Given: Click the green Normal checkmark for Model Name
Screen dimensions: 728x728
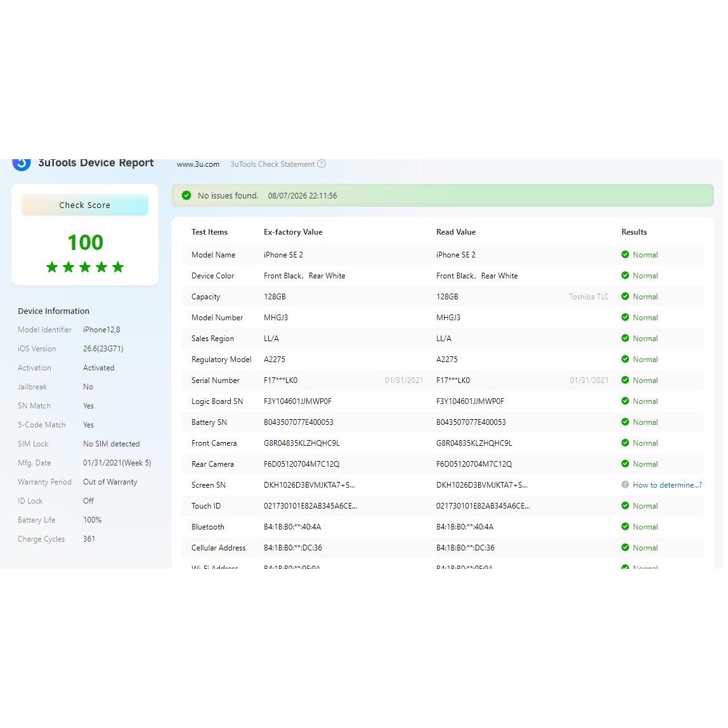Looking at the screenshot, I should [625, 254].
